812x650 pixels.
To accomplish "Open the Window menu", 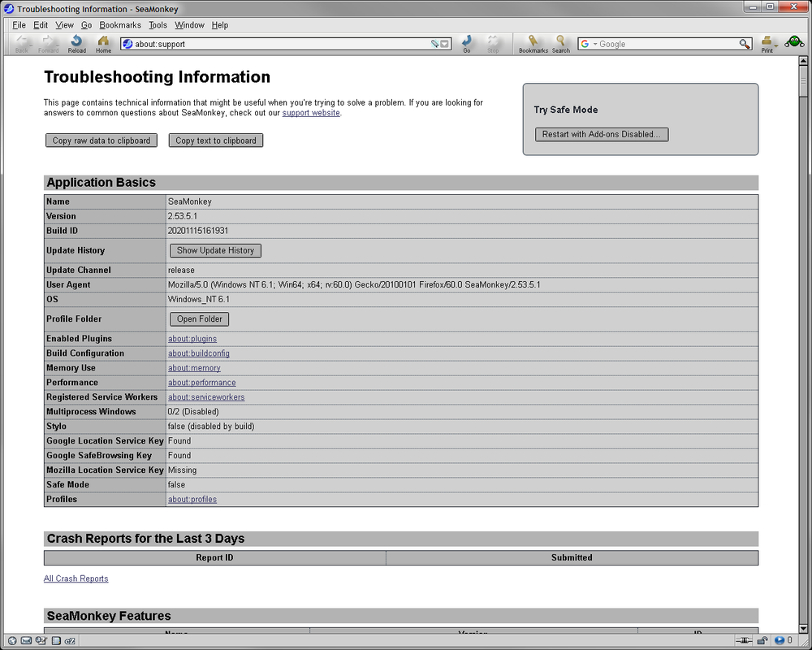I will [x=189, y=25].
